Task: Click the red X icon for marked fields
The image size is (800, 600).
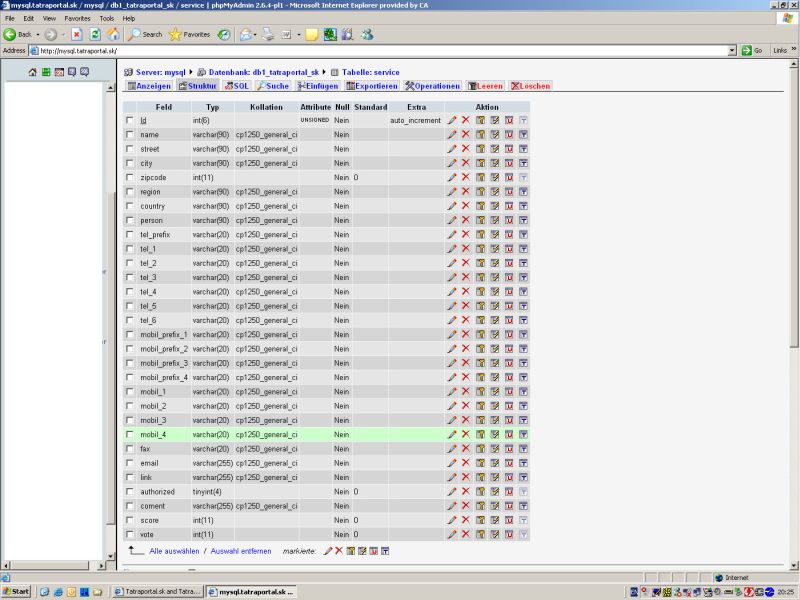Action: tap(339, 551)
